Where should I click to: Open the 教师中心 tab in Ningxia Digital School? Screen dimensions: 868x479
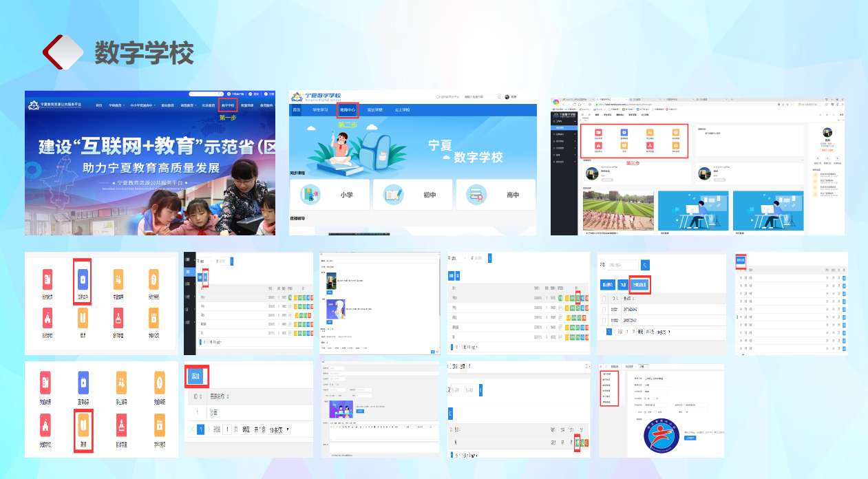point(348,110)
